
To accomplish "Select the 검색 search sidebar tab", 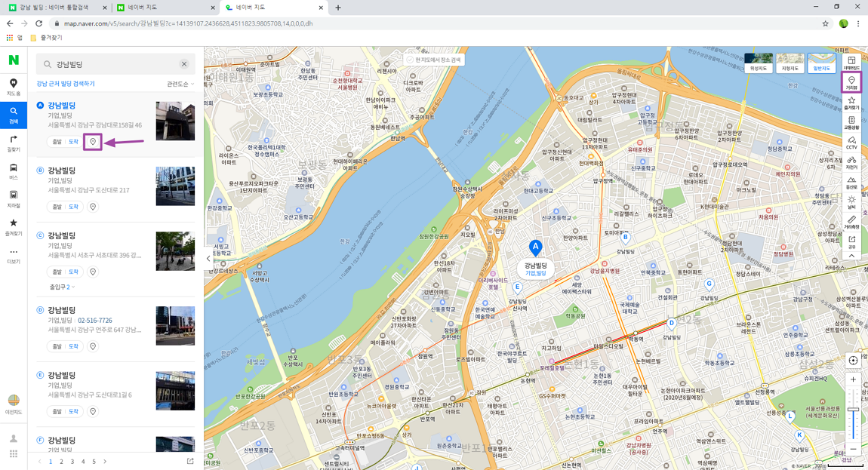I will click(x=14, y=115).
